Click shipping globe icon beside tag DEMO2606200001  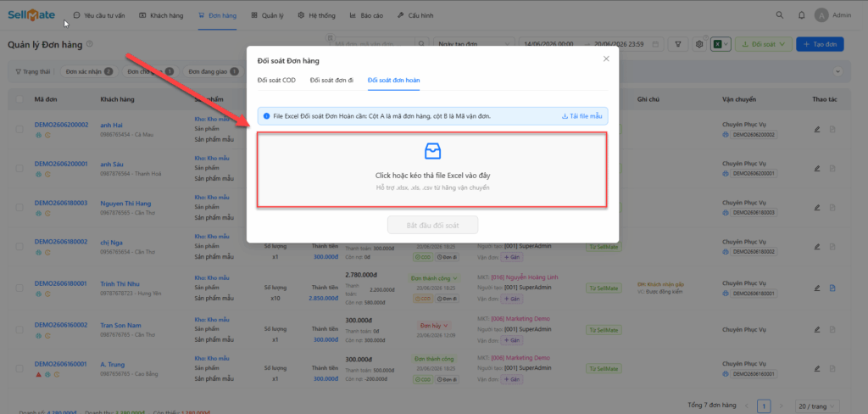(726, 174)
